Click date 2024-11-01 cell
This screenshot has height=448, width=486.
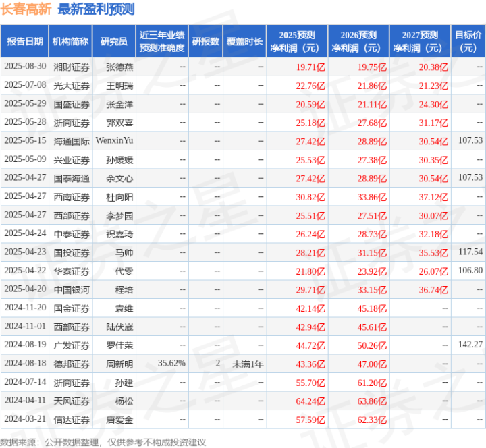[25, 327]
